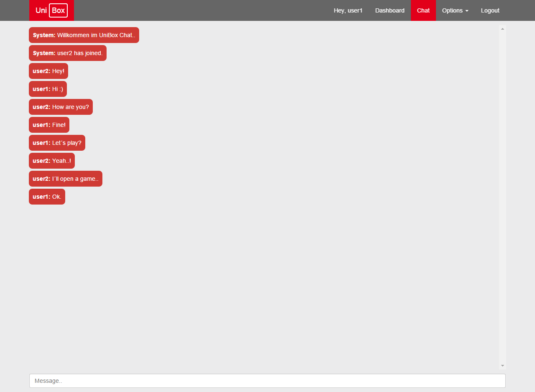The width and height of the screenshot is (535, 392).
Task: Select the Chat tab in navbar
Action: point(423,10)
